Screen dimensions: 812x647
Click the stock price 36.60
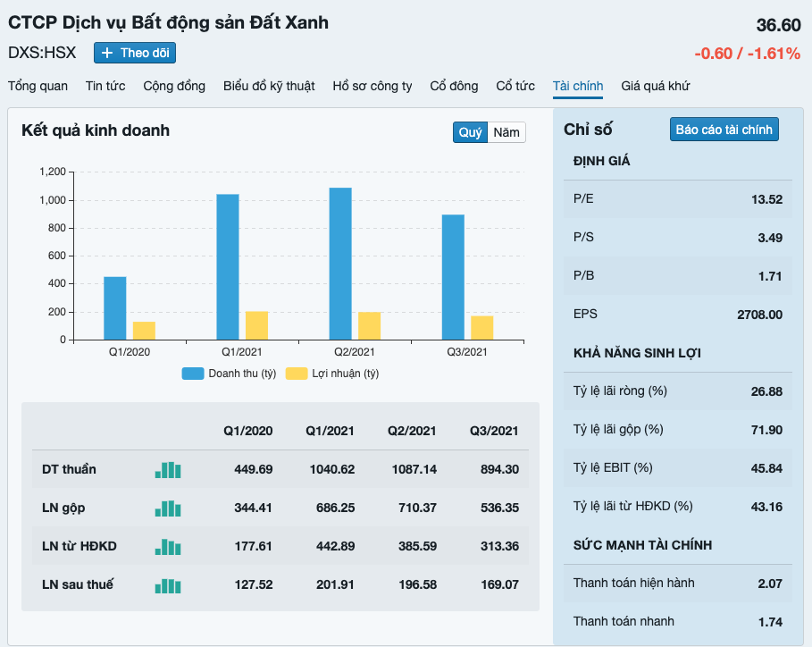[x=778, y=25]
